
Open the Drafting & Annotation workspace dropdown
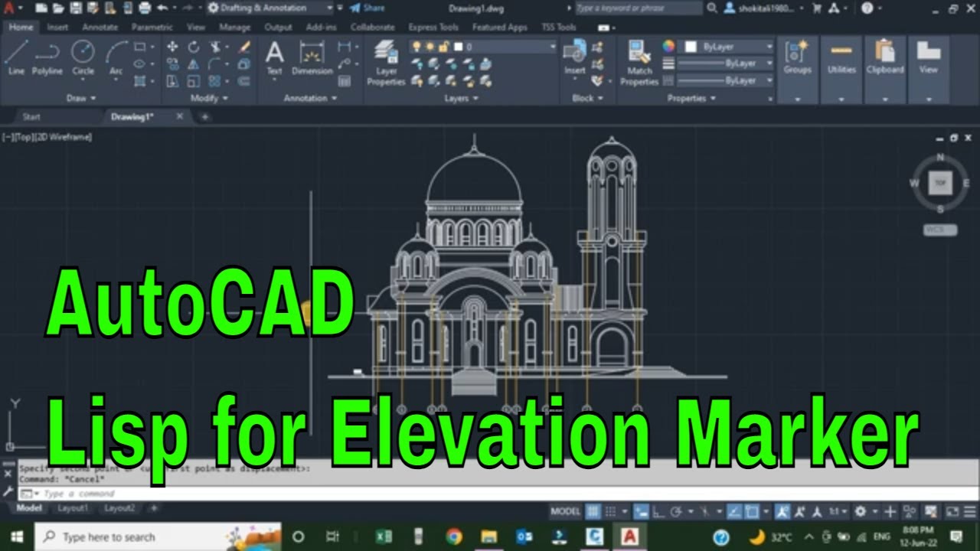(270, 8)
